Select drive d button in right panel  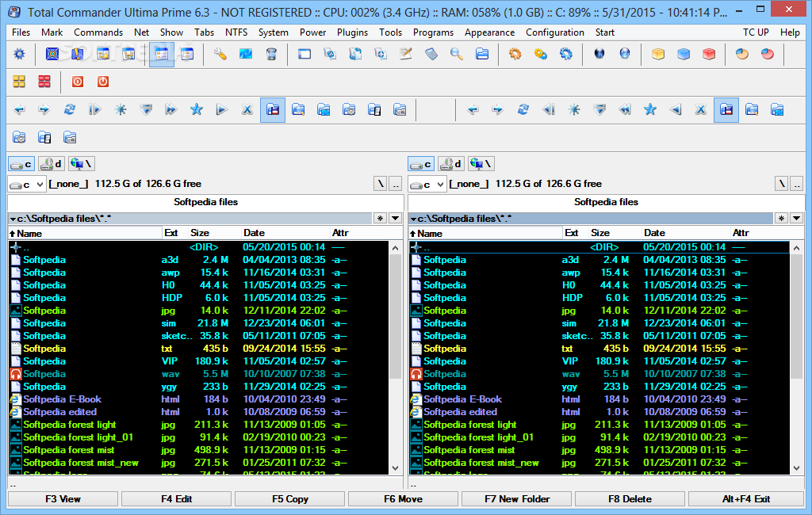tap(451, 164)
